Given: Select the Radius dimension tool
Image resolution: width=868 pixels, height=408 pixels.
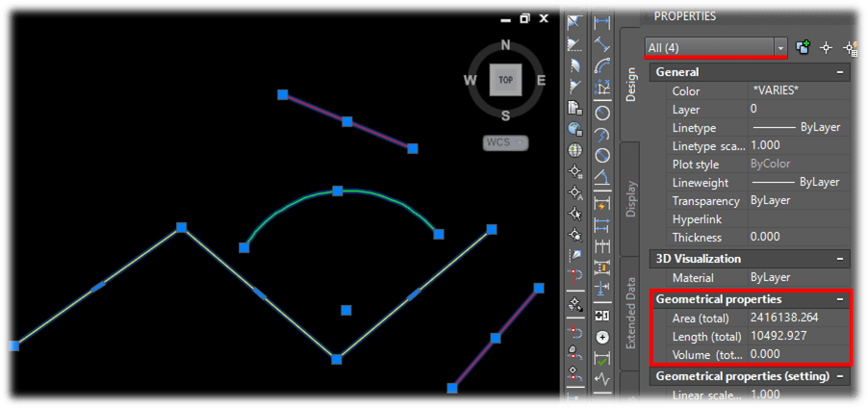Looking at the screenshot, I should pos(602,113).
